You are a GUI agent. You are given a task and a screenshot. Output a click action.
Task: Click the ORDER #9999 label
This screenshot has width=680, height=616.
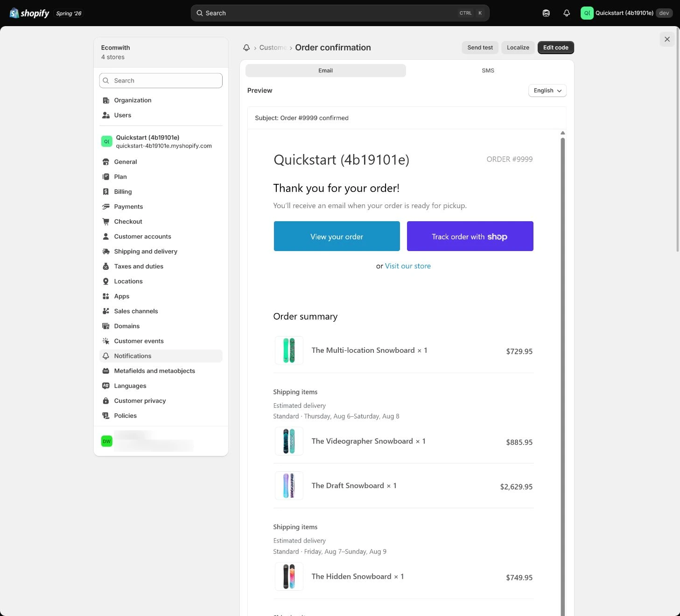tap(510, 159)
